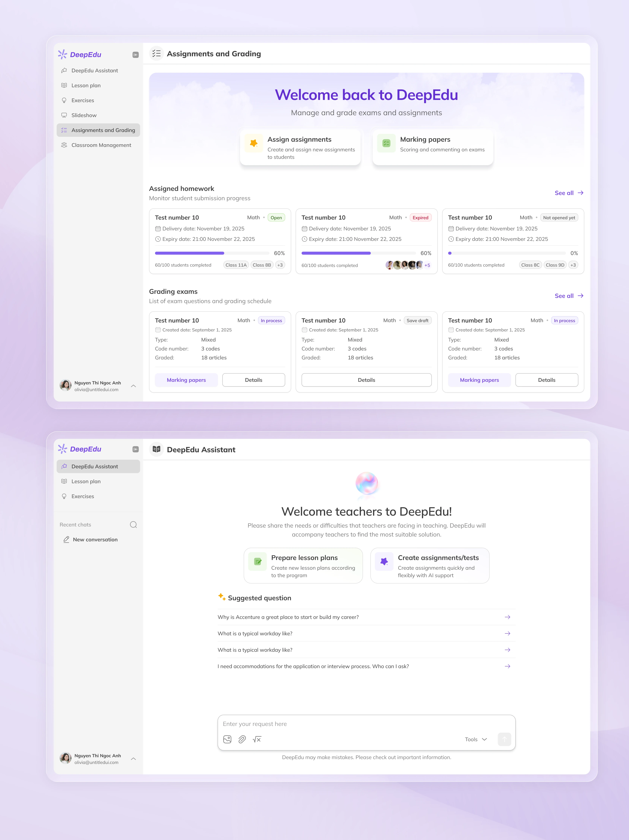Click the purple star icon on Create assignments/tests card
Viewport: 629px width, 840px height.
pyautogui.click(x=384, y=562)
